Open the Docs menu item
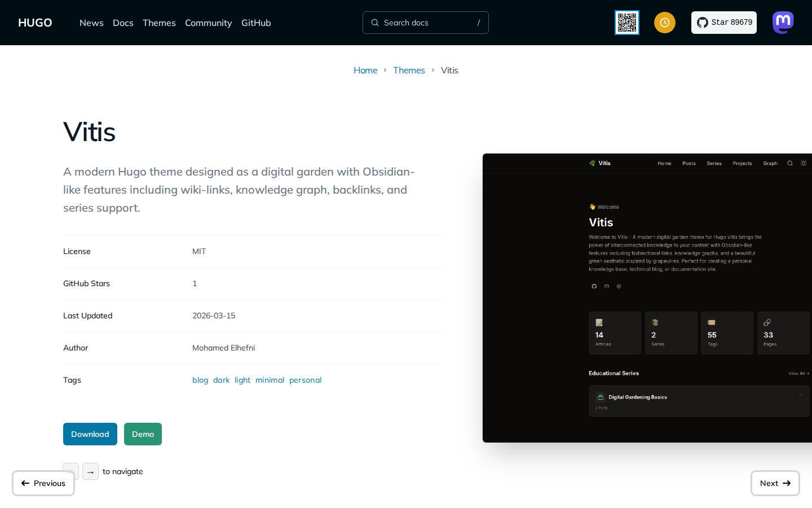812x508 pixels. coord(123,23)
